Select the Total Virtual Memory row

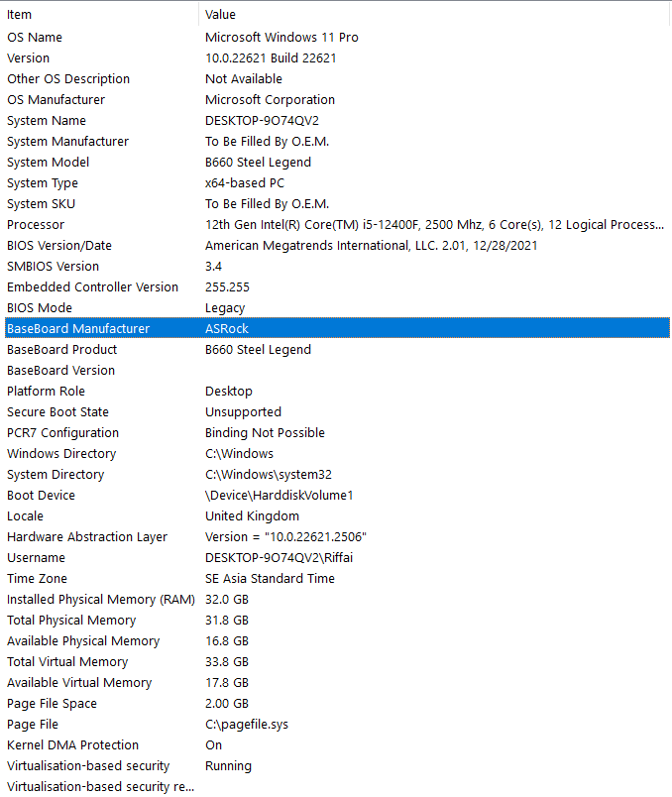click(x=337, y=662)
